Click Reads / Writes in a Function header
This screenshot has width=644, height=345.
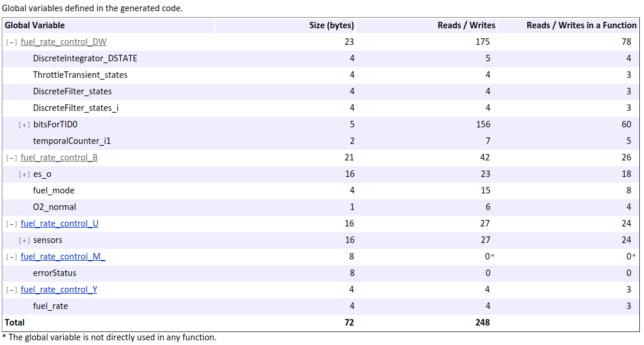(581, 25)
